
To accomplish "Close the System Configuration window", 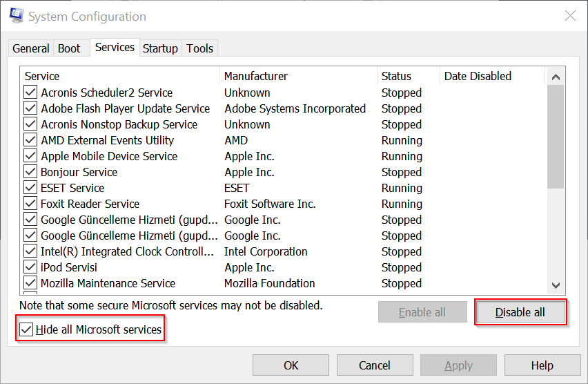I will coord(570,16).
